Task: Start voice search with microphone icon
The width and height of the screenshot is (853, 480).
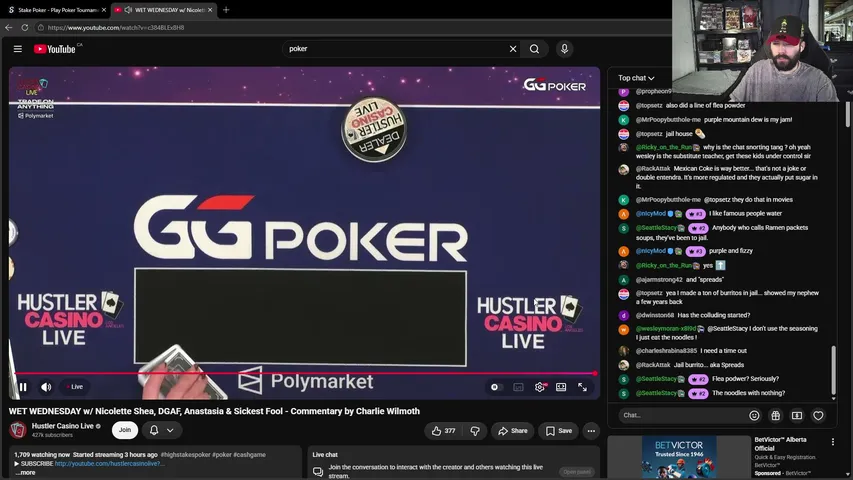Action: [x=564, y=49]
